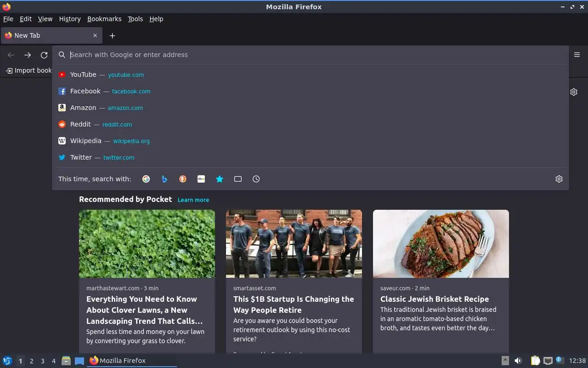The image size is (588, 368).
Task: Search in Bookmarks using star icon
Action: tap(220, 179)
